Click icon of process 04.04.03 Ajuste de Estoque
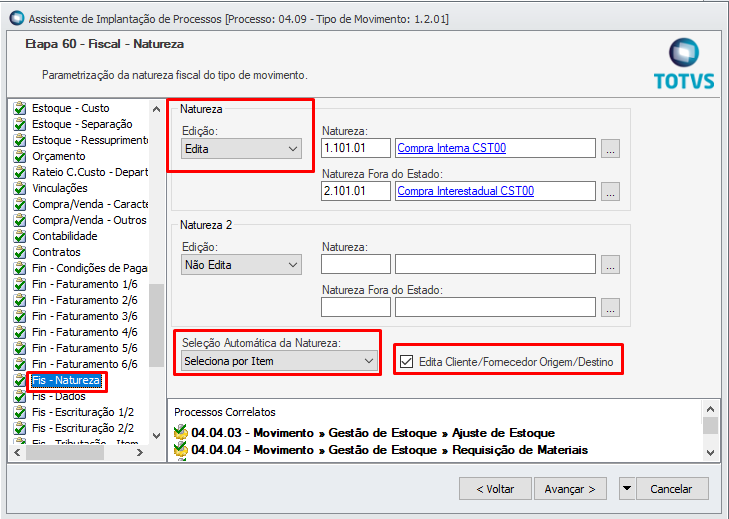The image size is (729, 519). [x=180, y=432]
